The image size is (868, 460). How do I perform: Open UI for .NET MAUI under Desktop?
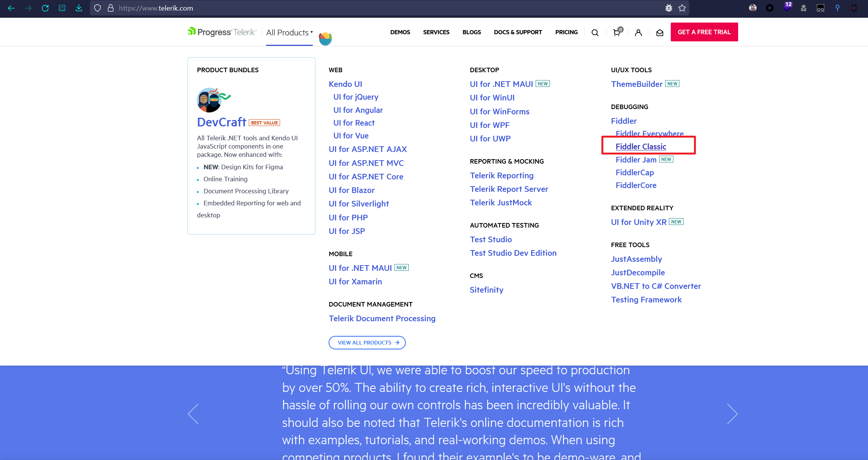[501, 84]
